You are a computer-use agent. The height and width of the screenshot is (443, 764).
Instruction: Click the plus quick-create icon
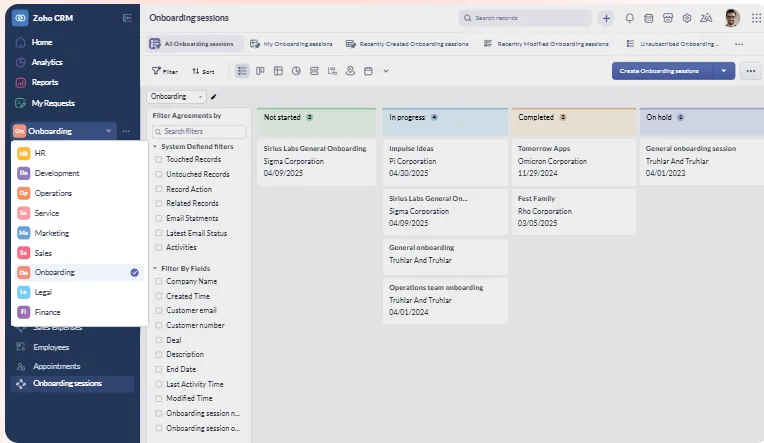(606, 19)
